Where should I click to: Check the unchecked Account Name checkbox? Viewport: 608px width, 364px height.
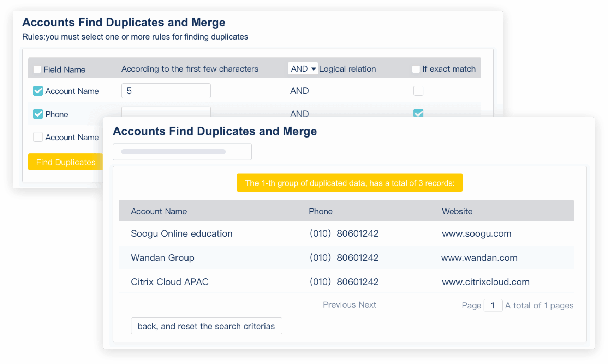point(38,137)
